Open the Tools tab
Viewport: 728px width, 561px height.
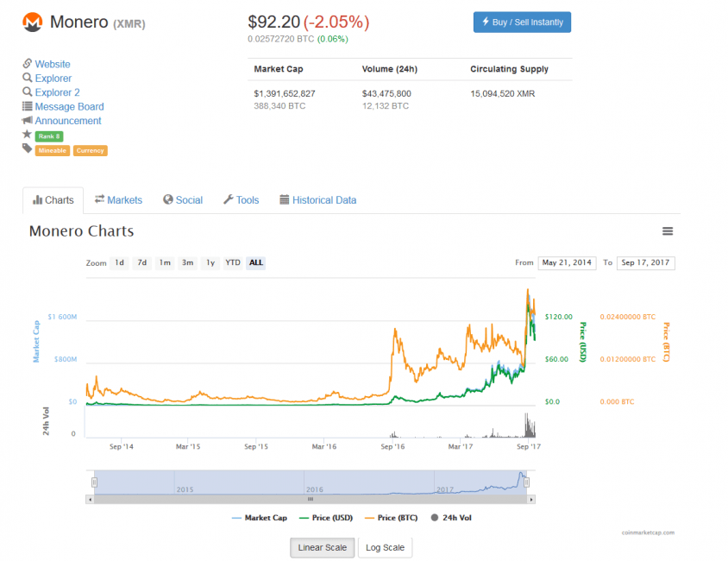[x=241, y=200]
